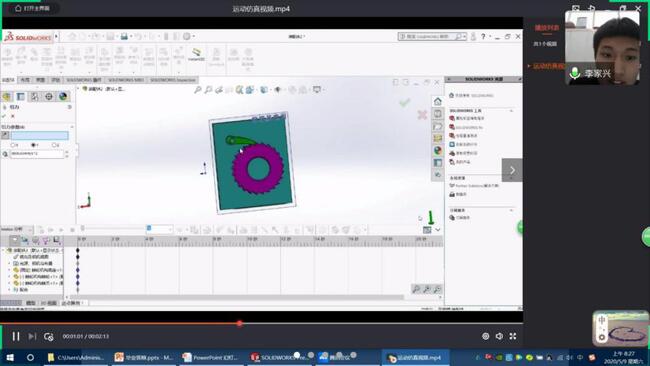Click the next arrow button on video
Screen dimensions: 650x366
coord(512,170)
